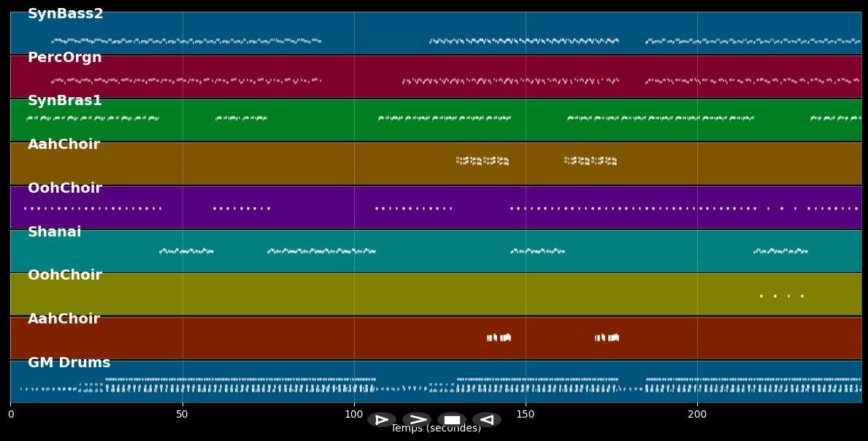Click the 0 tick on time axis
Viewport: 868px width, 441px height.
[x=11, y=414]
